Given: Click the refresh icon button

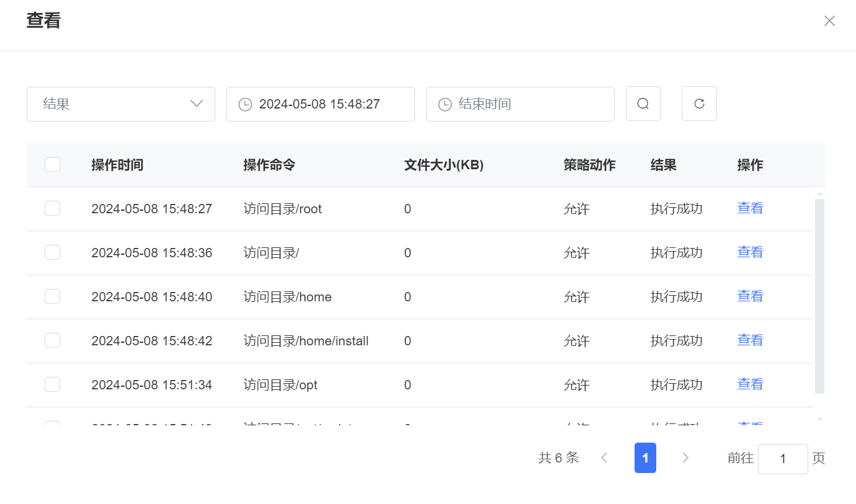Looking at the screenshot, I should (699, 104).
